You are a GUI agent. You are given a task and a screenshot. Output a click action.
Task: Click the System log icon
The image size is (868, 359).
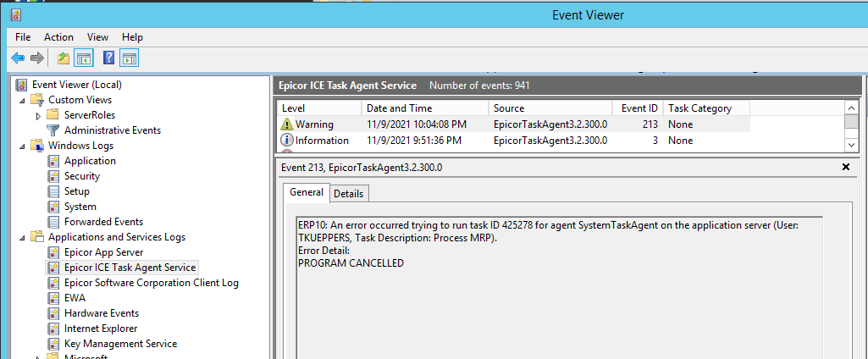click(53, 207)
